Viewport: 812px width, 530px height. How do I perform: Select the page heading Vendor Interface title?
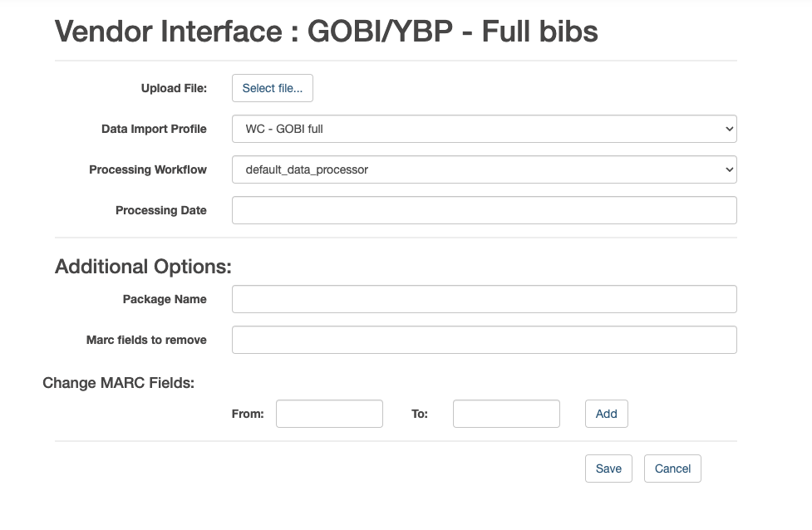327,31
